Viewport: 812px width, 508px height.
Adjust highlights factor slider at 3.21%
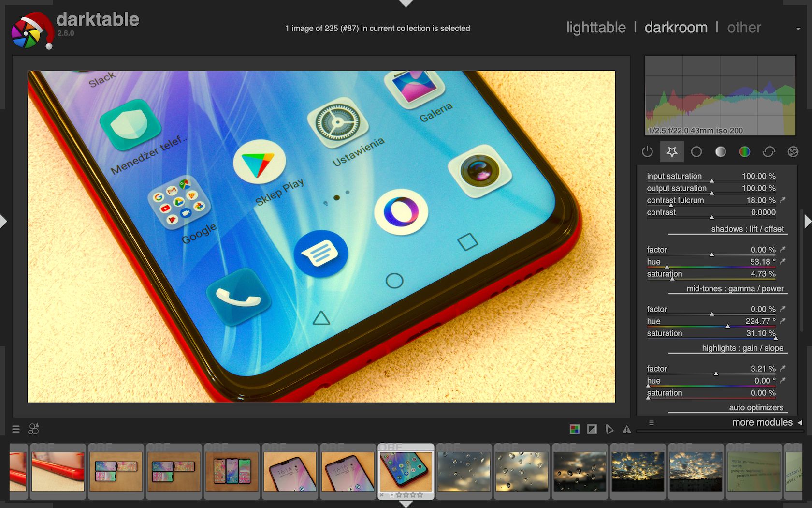pyautogui.click(x=711, y=369)
